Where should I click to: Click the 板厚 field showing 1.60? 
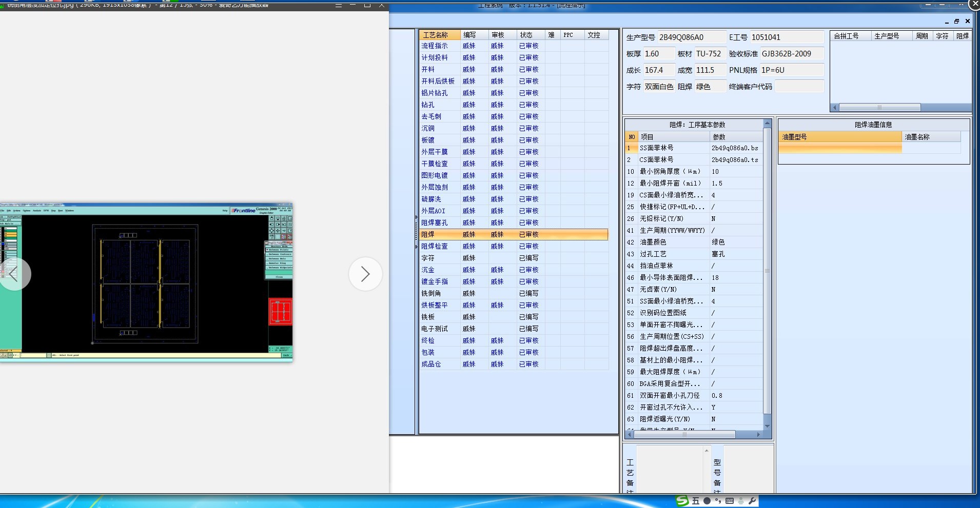tap(659, 54)
